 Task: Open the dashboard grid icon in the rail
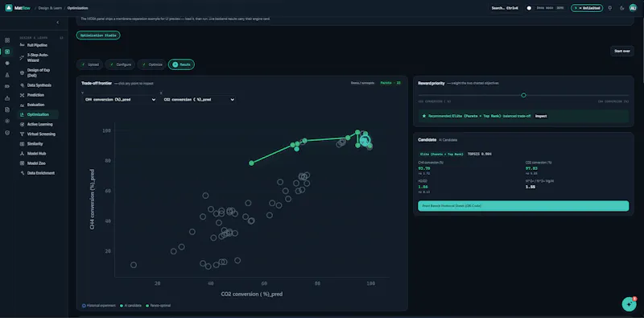pos(7,40)
